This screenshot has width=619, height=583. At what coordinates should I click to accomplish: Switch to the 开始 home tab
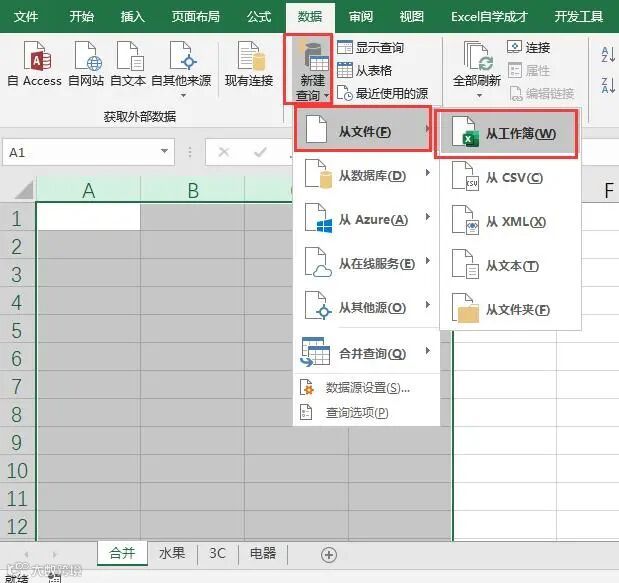(82, 17)
